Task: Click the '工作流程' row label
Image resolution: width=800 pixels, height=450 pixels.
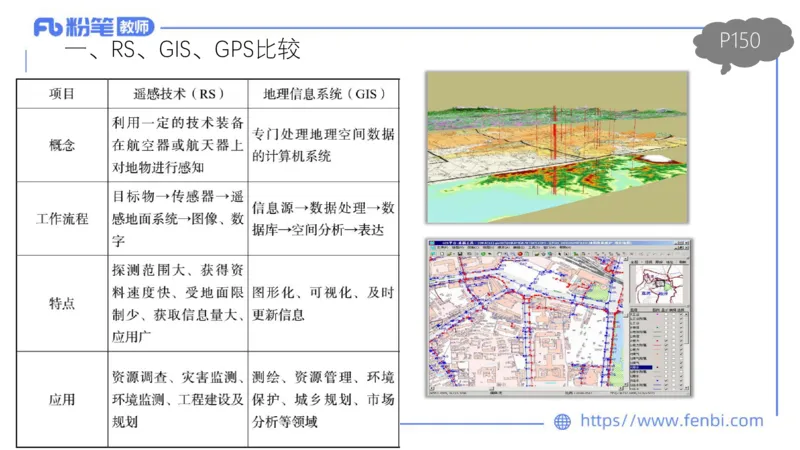Action: pos(62,219)
